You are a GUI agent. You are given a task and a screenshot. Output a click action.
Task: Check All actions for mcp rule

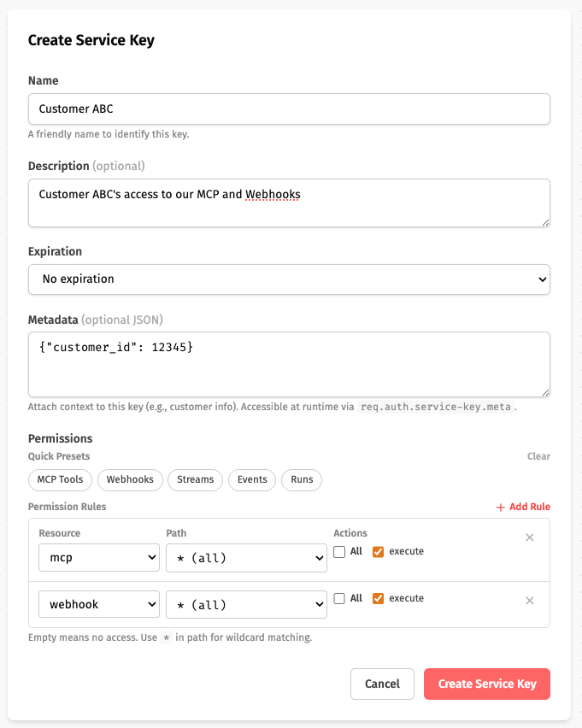[339, 552]
